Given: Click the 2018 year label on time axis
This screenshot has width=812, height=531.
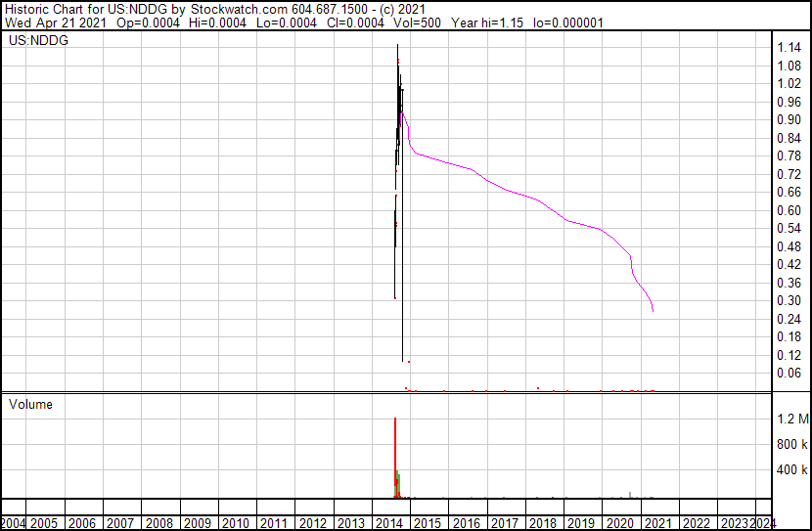Looking at the screenshot, I should [543, 523].
